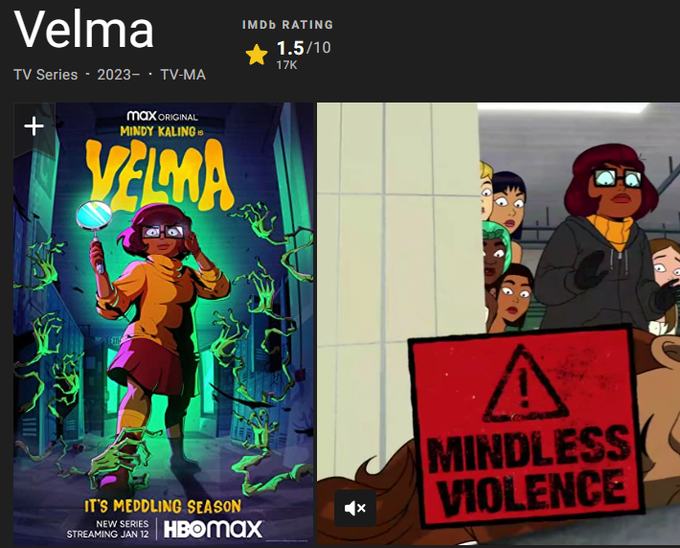Click the TV Series label
The image size is (680, 548).
click(x=46, y=75)
